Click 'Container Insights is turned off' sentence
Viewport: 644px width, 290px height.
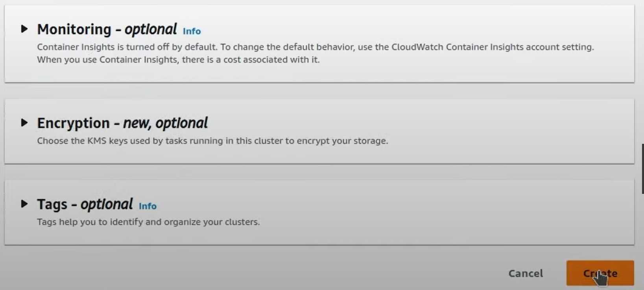click(x=127, y=47)
